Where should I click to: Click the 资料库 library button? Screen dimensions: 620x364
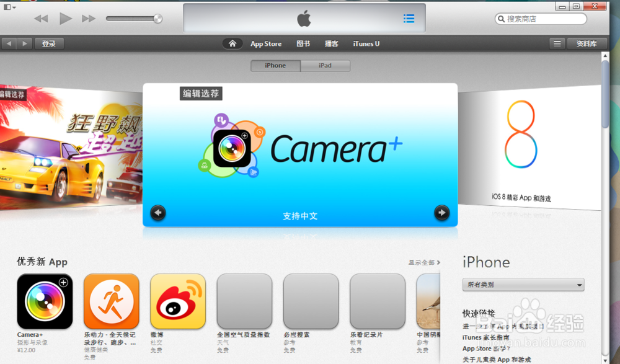(x=587, y=43)
